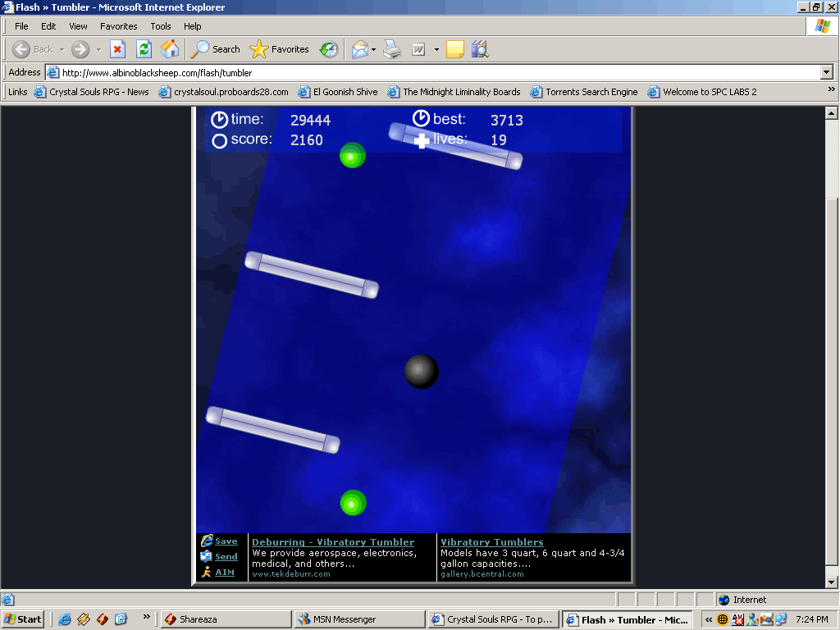The image size is (840, 630).
Task: Expand the Back history dropdown arrow
Action: point(62,49)
